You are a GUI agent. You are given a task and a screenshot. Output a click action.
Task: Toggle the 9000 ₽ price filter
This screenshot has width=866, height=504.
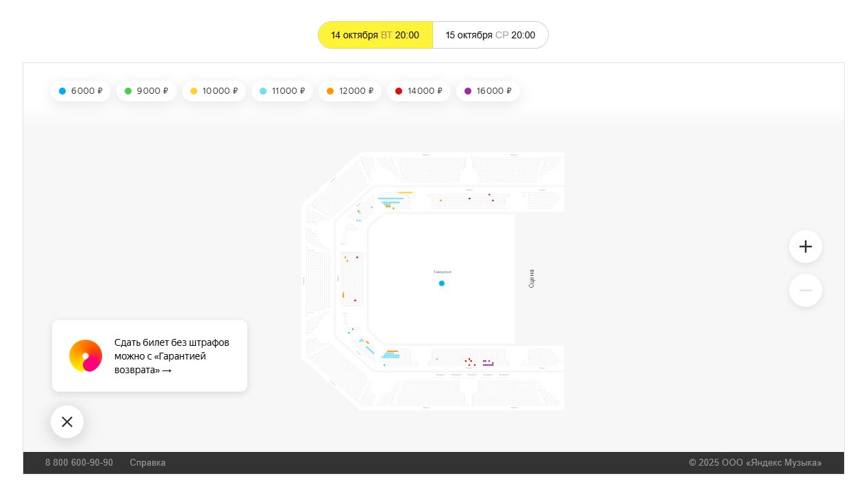(x=146, y=91)
